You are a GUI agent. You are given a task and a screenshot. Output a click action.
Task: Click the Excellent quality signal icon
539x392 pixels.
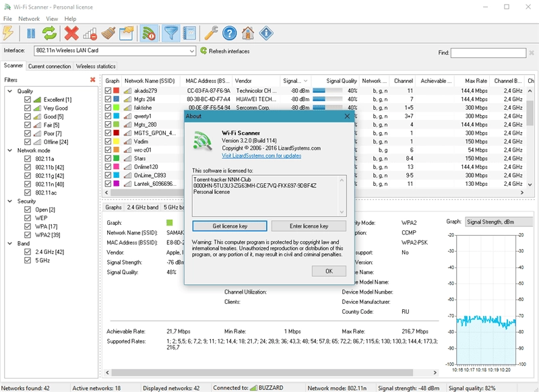[37, 100]
